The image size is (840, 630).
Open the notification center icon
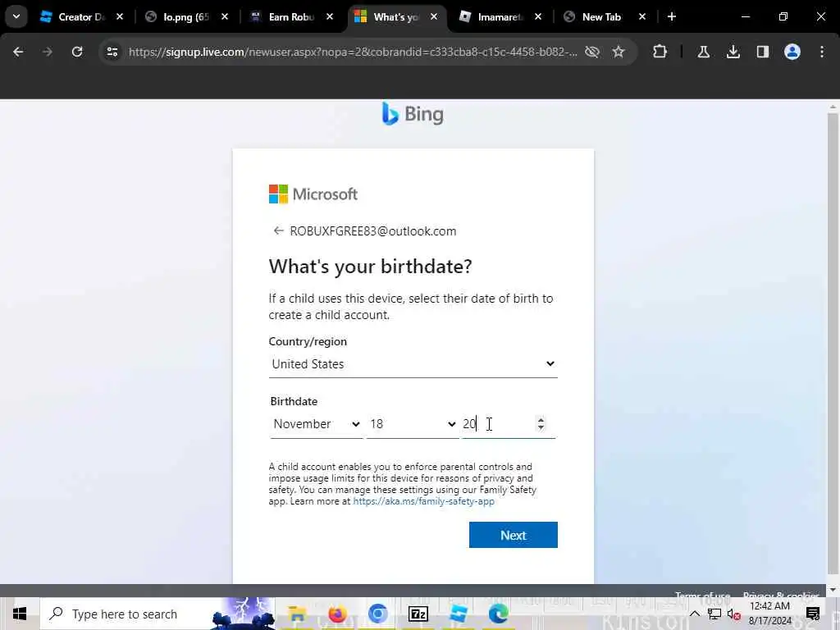click(813, 614)
